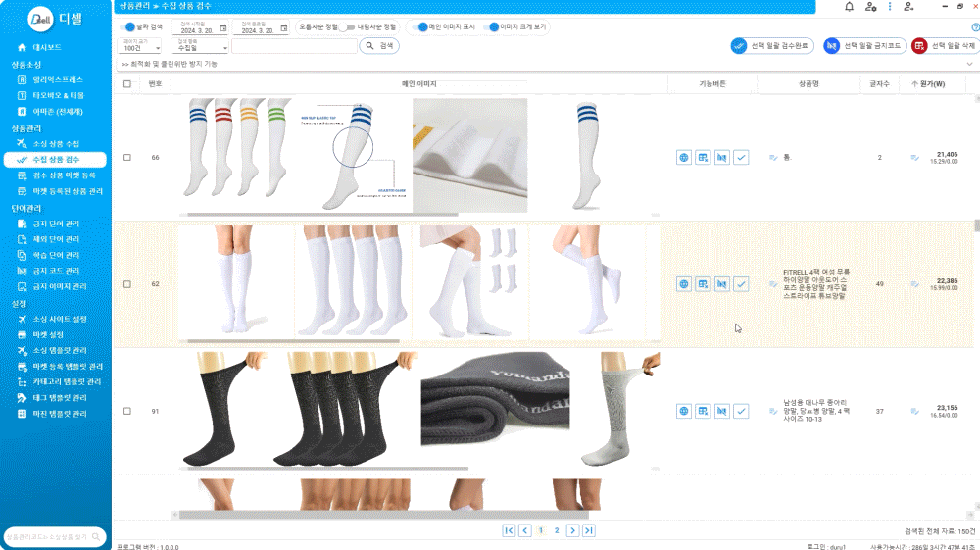Open the user settings icon with gear
Image resolution: width=980 pixels, height=550 pixels.
[x=870, y=7]
